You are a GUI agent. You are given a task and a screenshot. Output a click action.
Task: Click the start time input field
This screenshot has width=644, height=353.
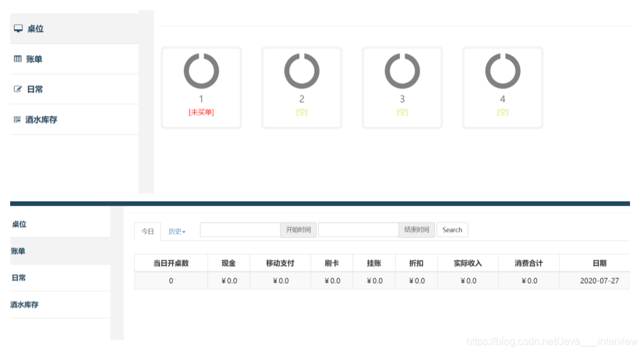click(241, 229)
